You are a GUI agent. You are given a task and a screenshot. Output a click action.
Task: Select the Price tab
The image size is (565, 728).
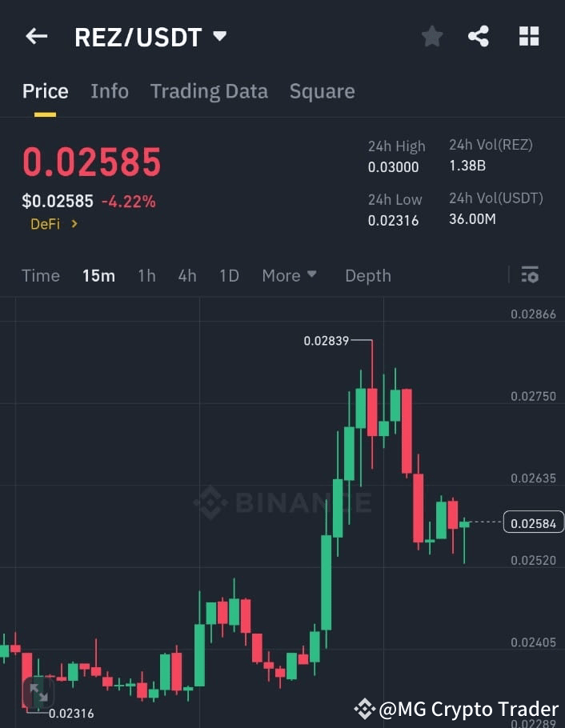45,91
